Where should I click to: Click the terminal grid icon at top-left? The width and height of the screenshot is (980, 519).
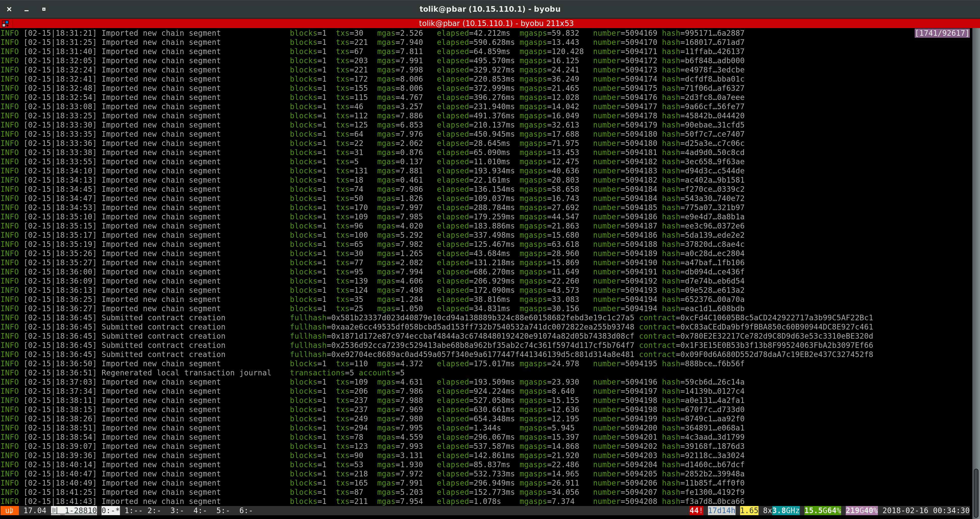5,23
